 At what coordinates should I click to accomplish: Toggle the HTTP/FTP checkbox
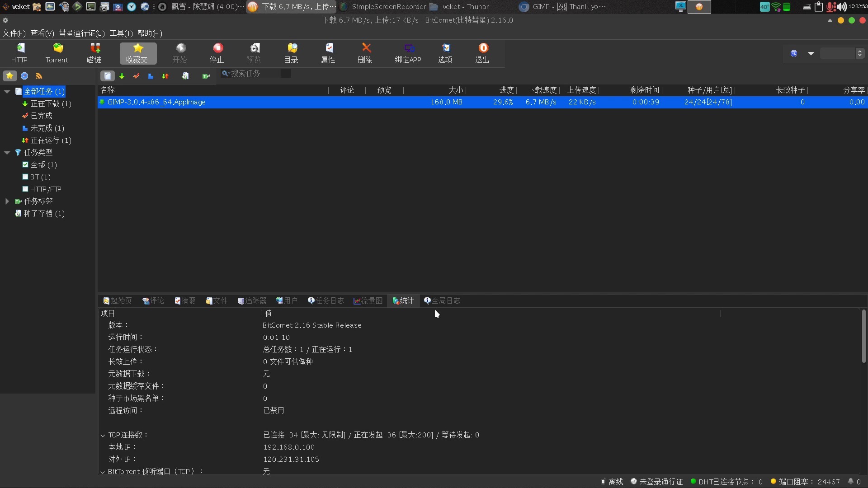25,189
